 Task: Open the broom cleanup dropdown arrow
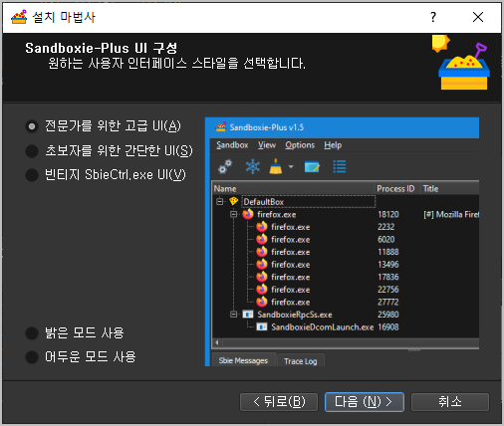click(291, 166)
